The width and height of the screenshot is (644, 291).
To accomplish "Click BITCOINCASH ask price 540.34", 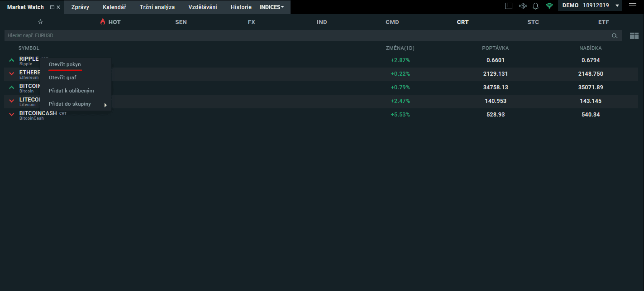I will tap(591, 115).
